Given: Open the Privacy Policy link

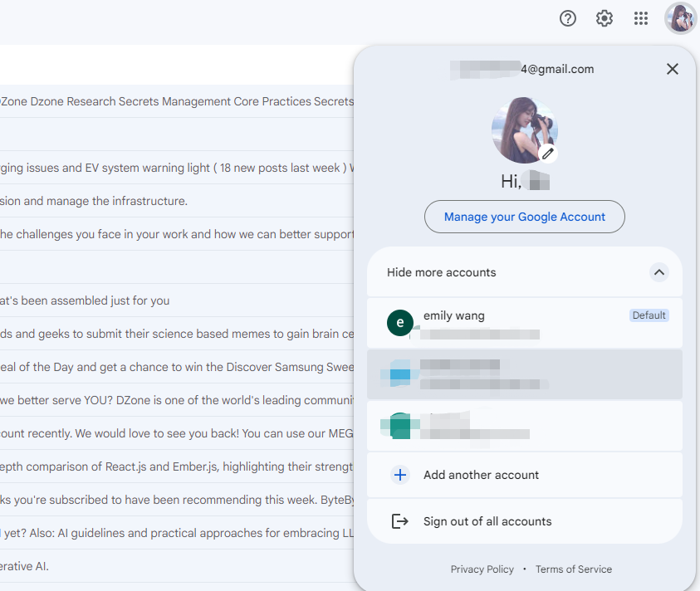Looking at the screenshot, I should 482,569.
